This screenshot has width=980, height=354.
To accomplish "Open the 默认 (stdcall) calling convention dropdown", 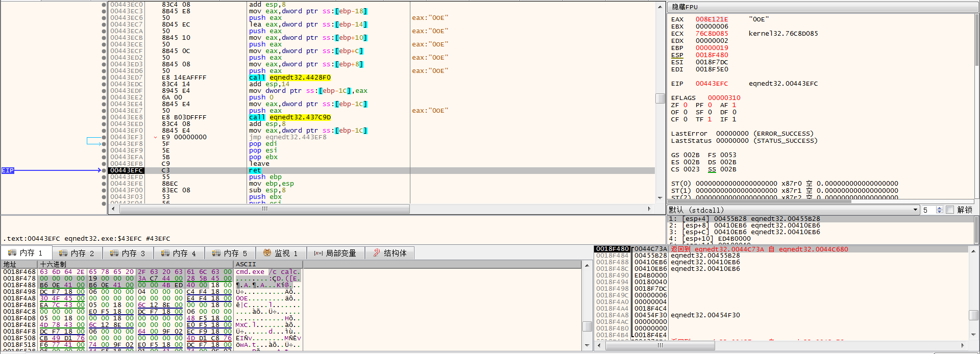I will coord(793,210).
